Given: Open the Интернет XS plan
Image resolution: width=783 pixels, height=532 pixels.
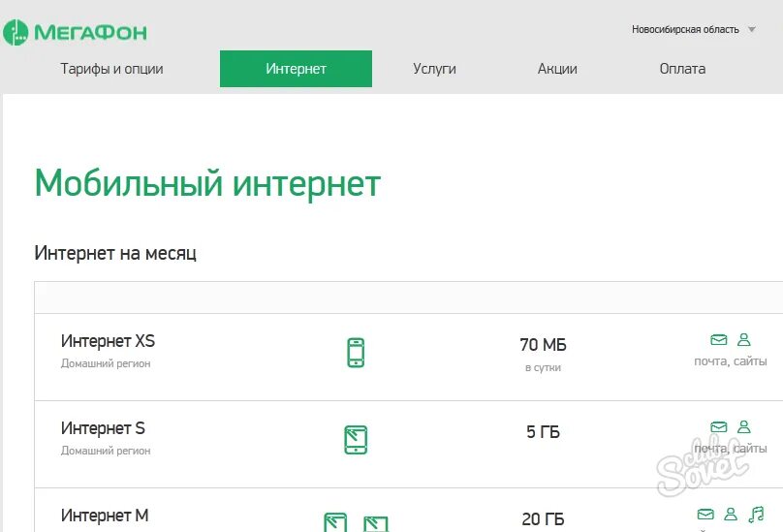Looking at the screenshot, I should click(x=108, y=341).
